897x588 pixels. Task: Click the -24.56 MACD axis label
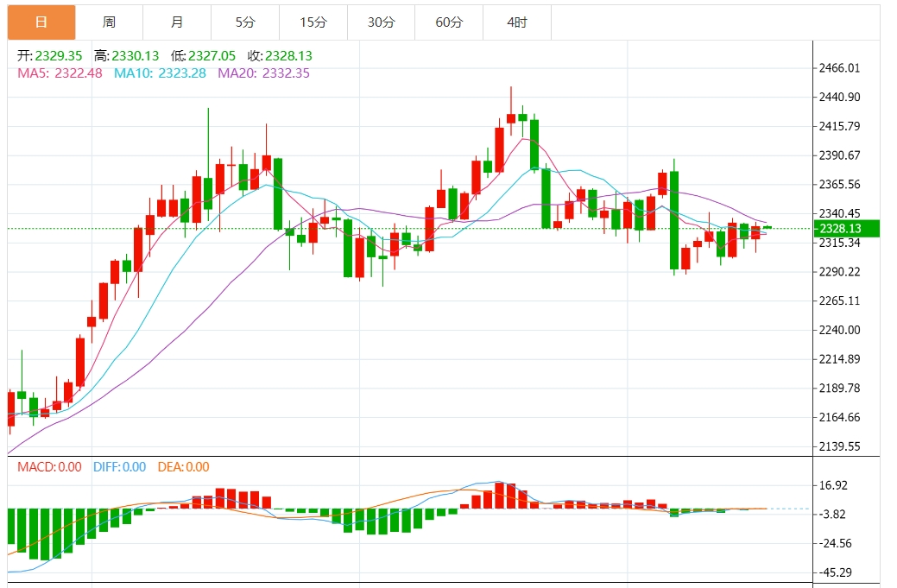[835, 543]
